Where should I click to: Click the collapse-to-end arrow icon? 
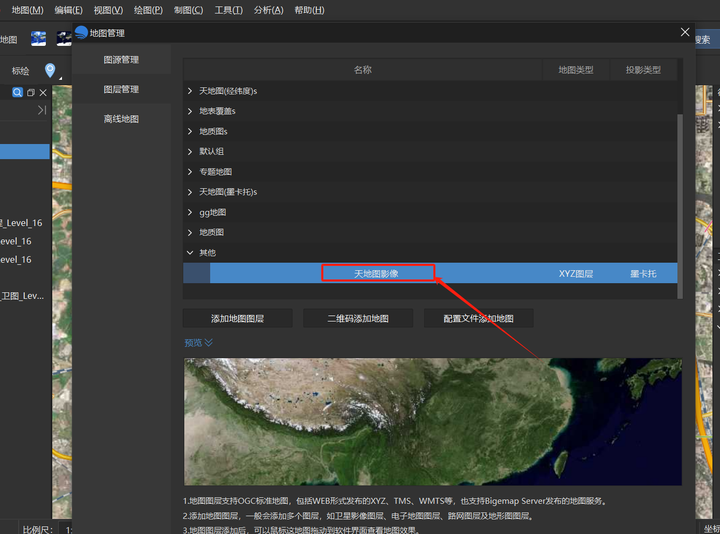(42, 110)
